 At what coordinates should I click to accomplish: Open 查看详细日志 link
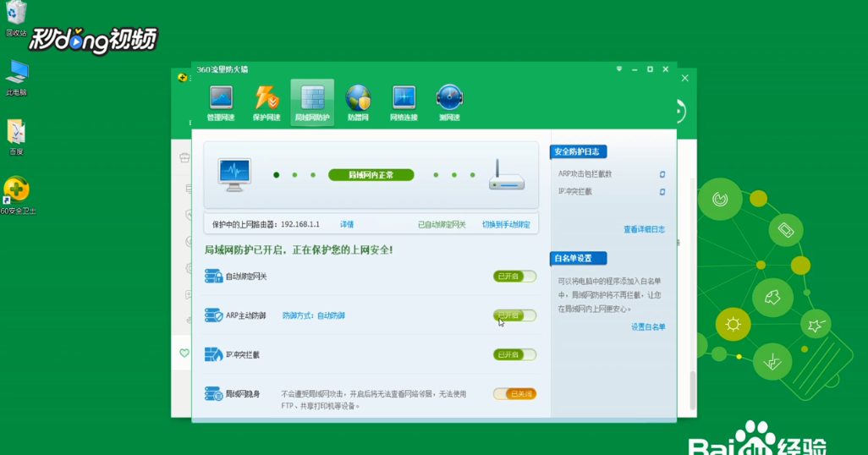pyautogui.click(x=645, y=229)
